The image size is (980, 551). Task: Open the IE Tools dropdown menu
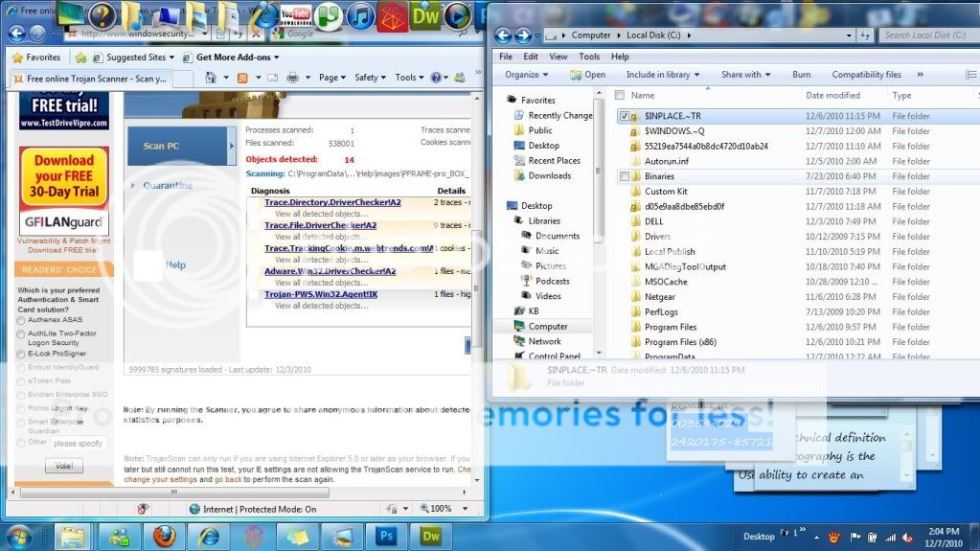point(409,78)
